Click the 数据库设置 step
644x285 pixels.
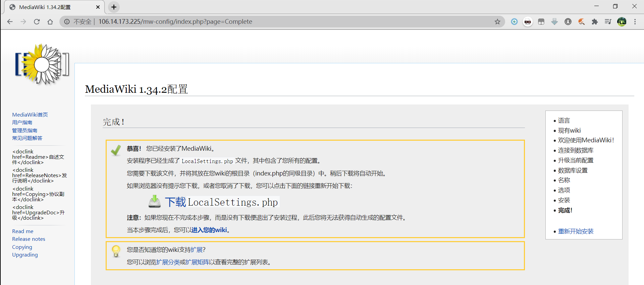click(573, 170)
